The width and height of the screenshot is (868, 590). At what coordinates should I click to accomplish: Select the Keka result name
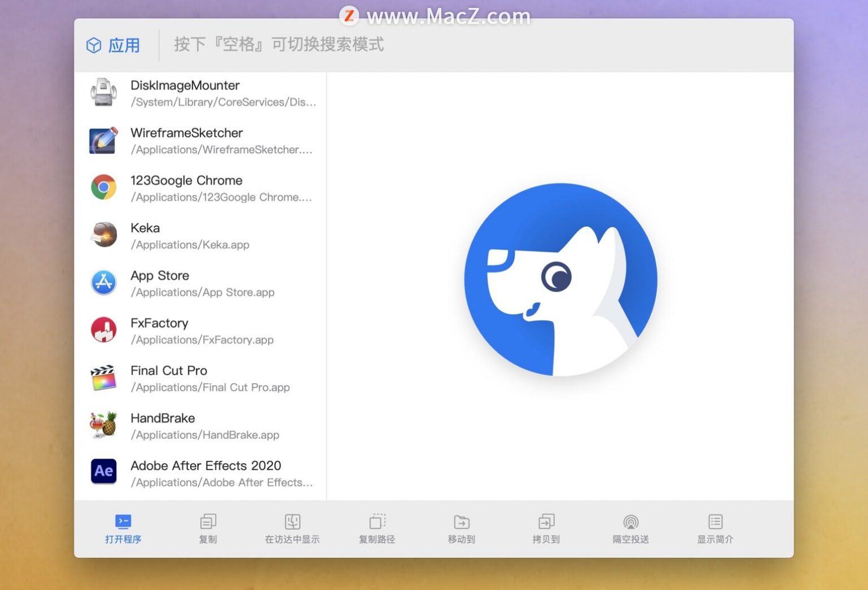click(x=145, y=228)
